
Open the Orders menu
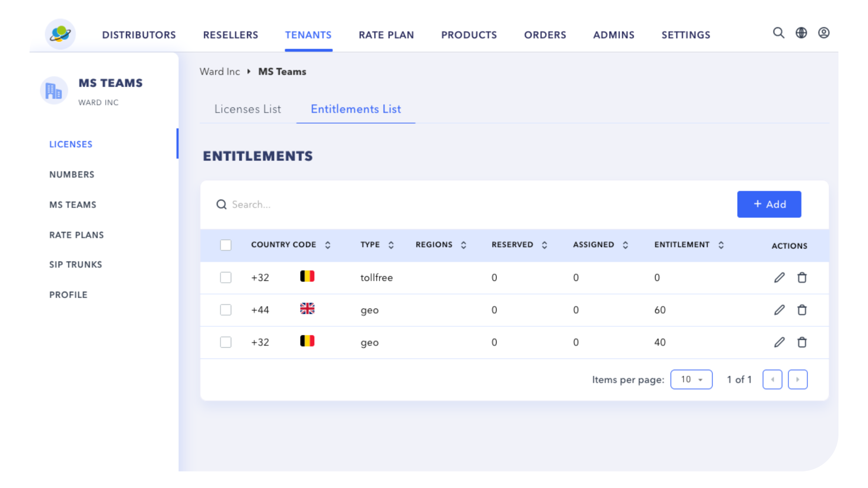545,35
